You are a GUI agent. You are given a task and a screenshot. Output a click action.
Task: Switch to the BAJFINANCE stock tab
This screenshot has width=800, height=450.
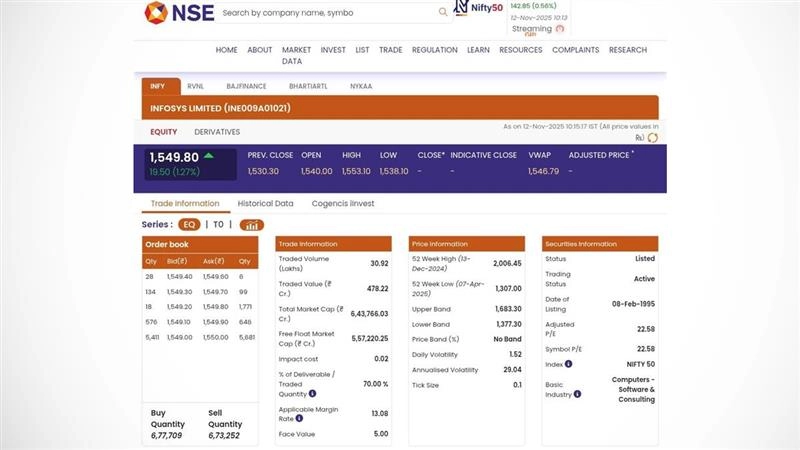point(245,86)
